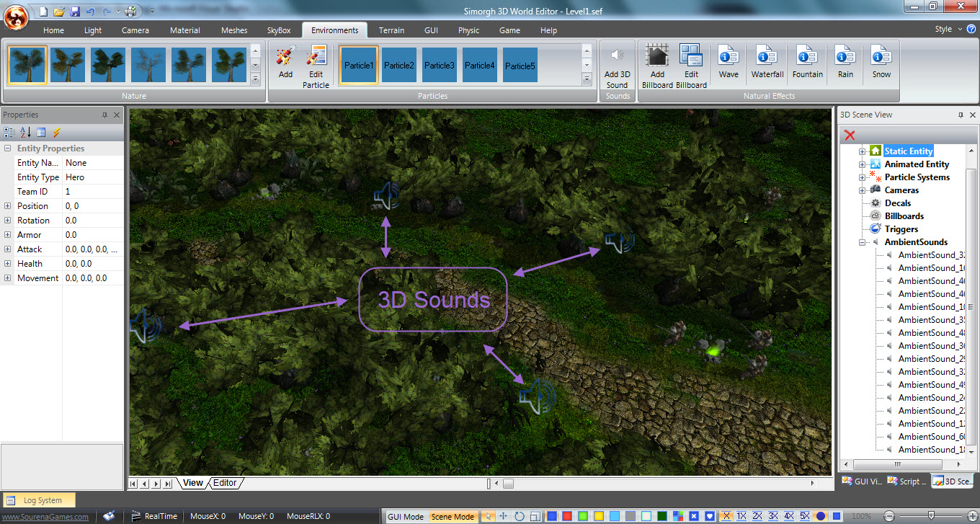The image size is (980, 524).
Task: Select the Particle3 preset
Action: [440, 66]
